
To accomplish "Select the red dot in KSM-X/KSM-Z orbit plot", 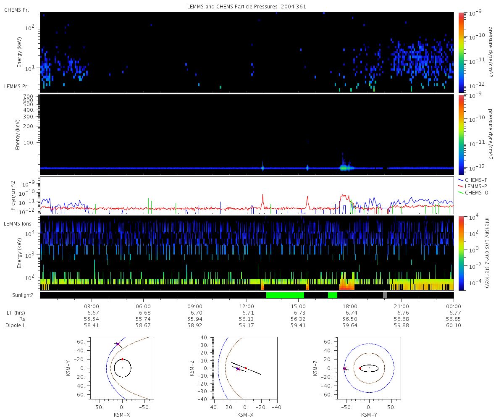I will pos(246,368).
